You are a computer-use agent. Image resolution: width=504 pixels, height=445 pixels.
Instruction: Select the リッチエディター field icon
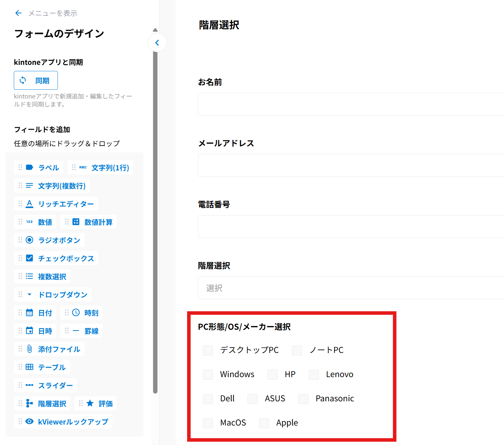30,204
